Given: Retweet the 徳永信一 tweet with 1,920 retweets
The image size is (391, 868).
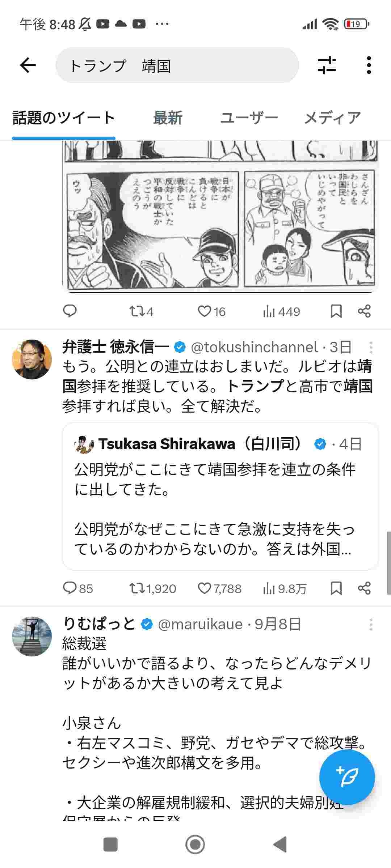Looking at the screenshot, I should click(x=138, y=588).
